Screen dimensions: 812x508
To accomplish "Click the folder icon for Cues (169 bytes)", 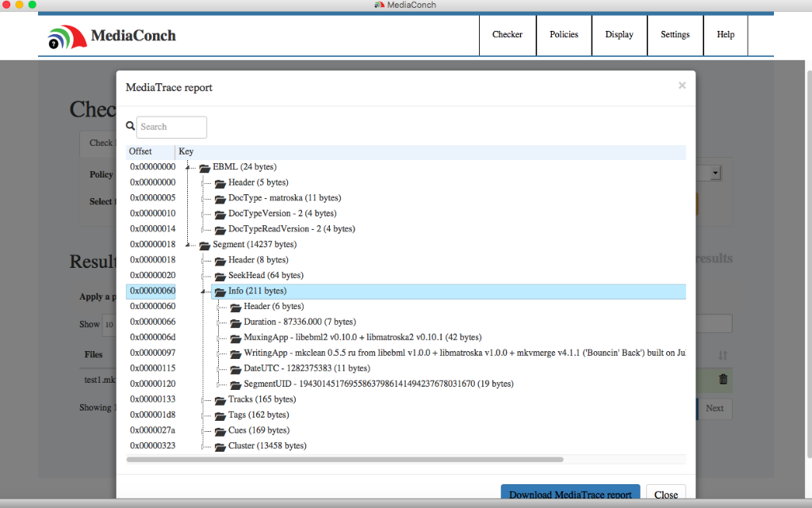I will 220,431.
